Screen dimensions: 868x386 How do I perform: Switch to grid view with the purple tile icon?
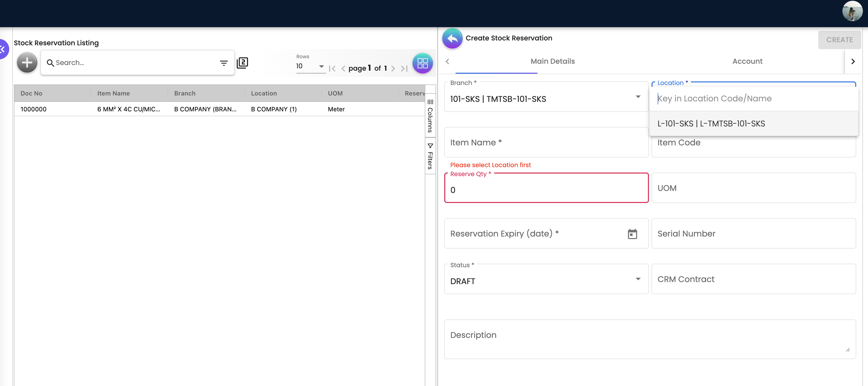tap(422, 63)
